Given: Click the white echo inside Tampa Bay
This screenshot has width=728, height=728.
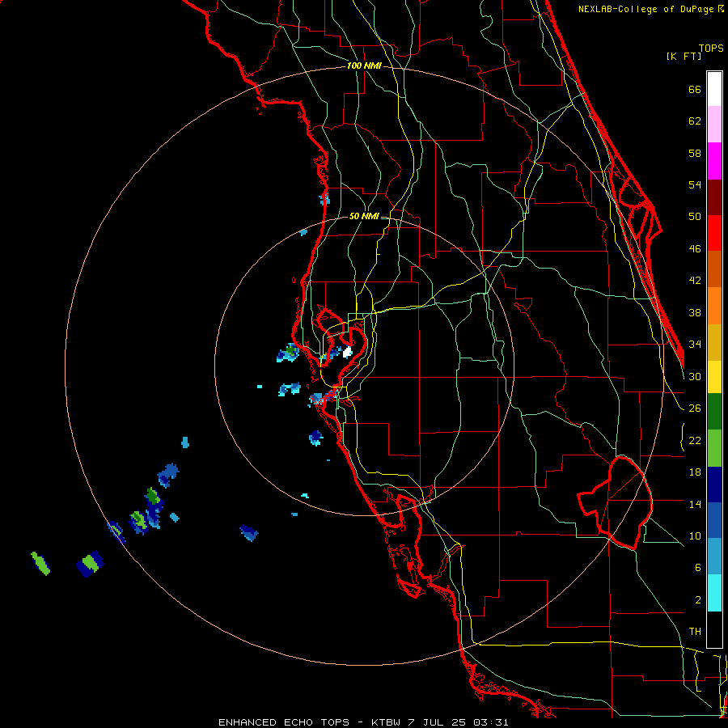Looking at the screenshot, I should tap(347, 353).
